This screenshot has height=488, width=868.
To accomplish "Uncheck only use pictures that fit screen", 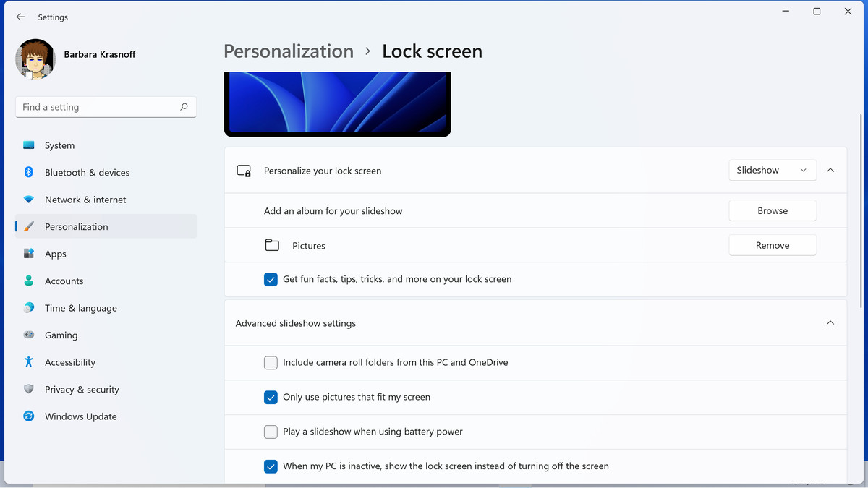I will click(x=271, y=397).
